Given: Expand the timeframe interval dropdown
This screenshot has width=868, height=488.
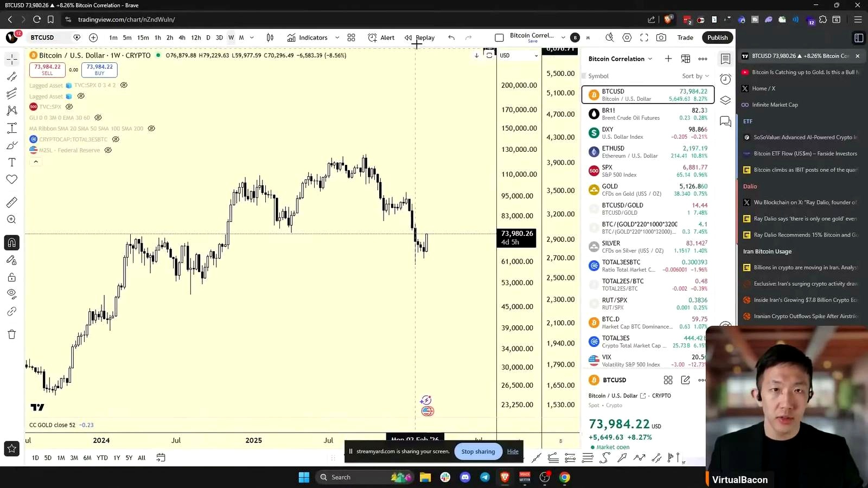Looking at the screenshot, I should (x=252, y=37).
